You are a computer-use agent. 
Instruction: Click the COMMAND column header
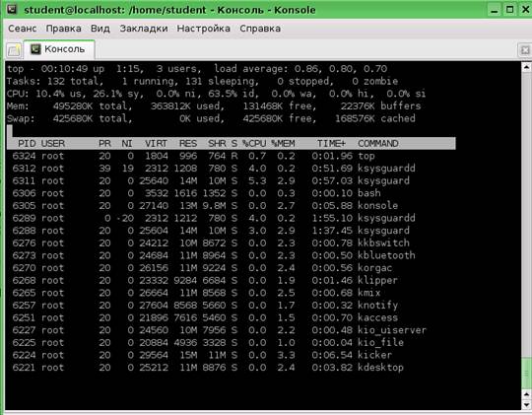click(x=378, y=144)
